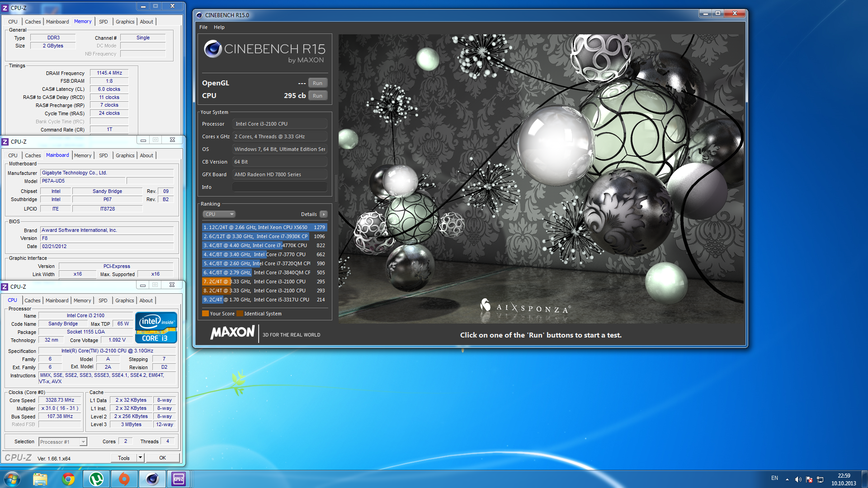Select ranking row i7-3770 662
868x488 pixels.
coord(264,254)
